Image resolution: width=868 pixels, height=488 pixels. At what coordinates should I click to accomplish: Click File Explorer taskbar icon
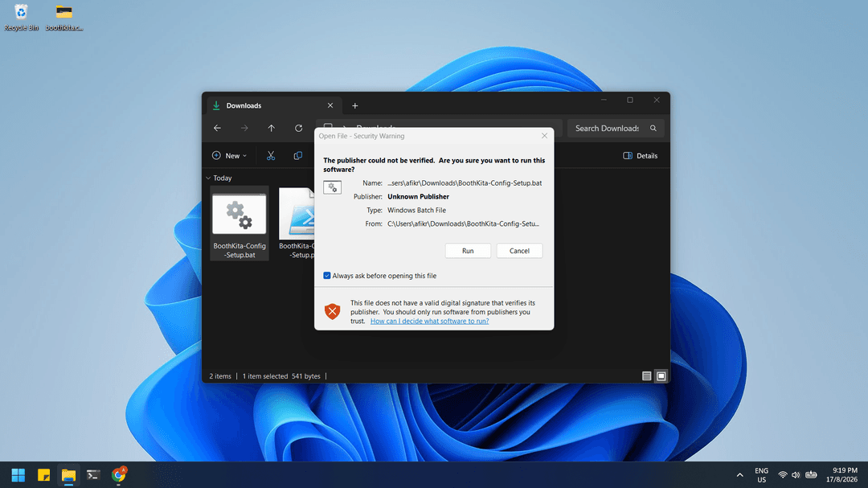click(x=68, y=474)
